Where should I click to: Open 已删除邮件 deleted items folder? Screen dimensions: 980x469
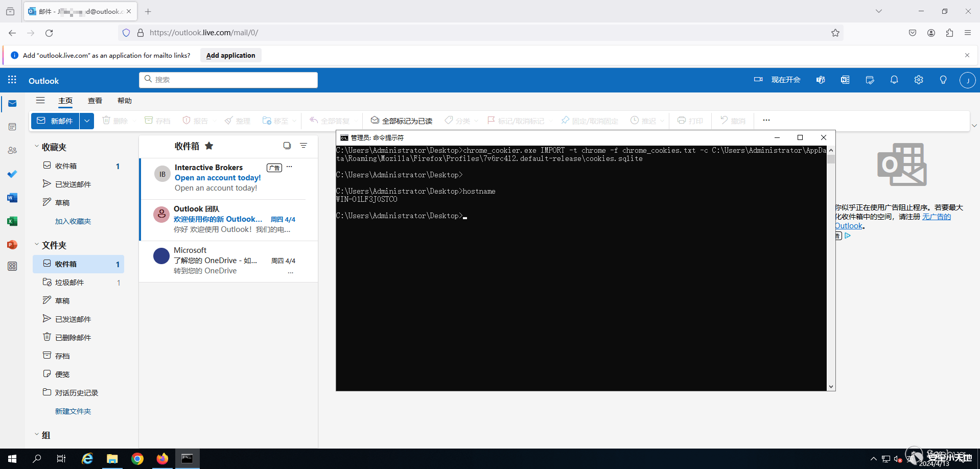(79, 338)
